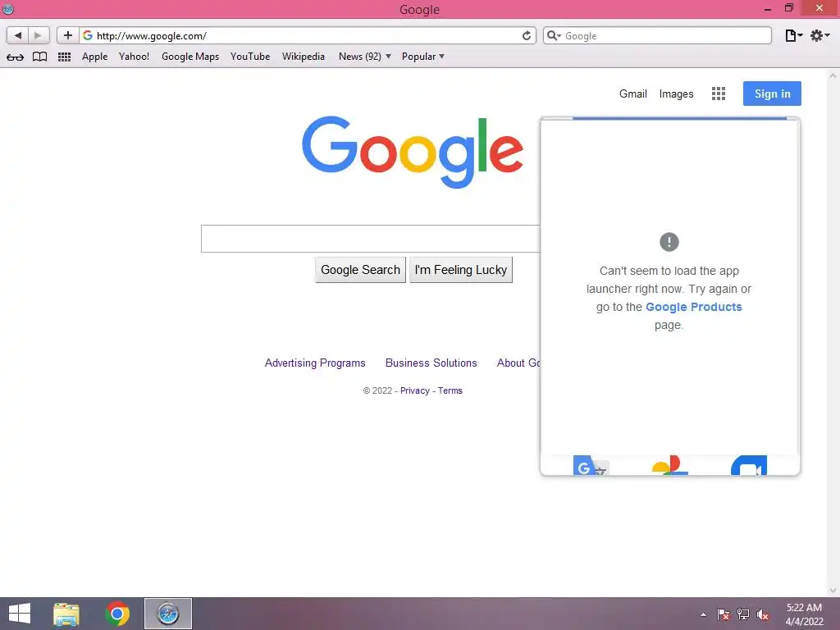This screenshot has width=840, height=630.
Task: Reload the page with the refresh icon
Action: 527,35
